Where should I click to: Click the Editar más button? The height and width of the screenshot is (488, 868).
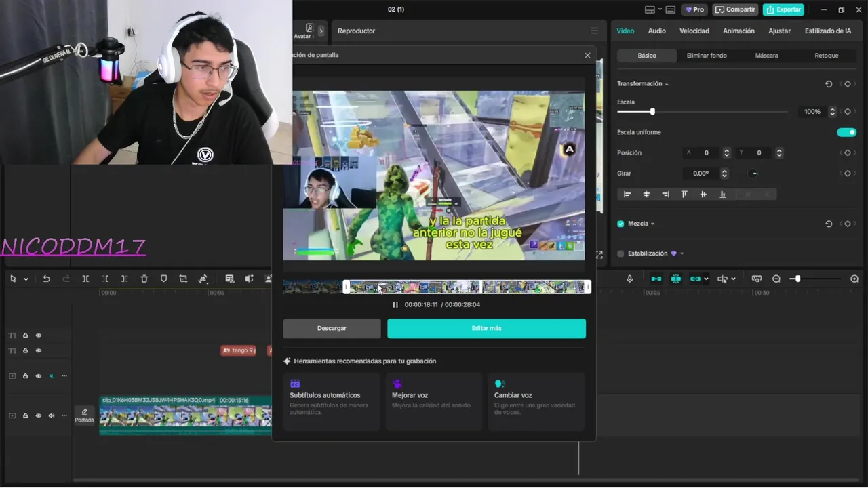[486, 328]
